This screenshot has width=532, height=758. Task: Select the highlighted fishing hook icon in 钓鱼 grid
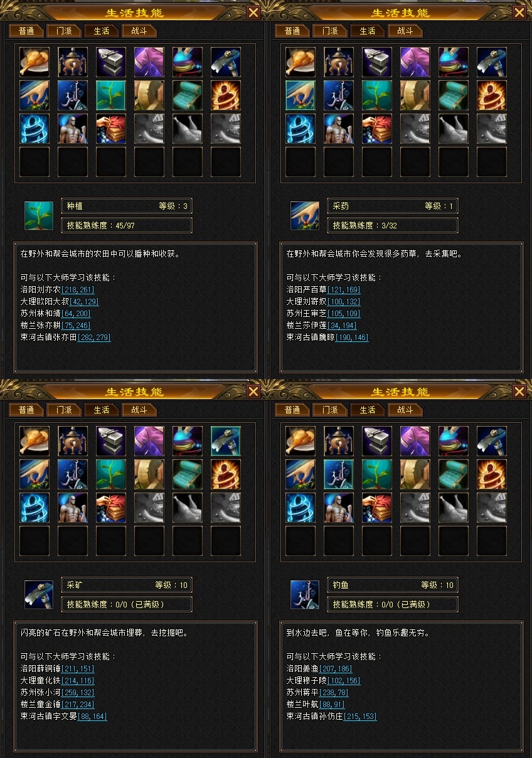click(x=339, y=474)
